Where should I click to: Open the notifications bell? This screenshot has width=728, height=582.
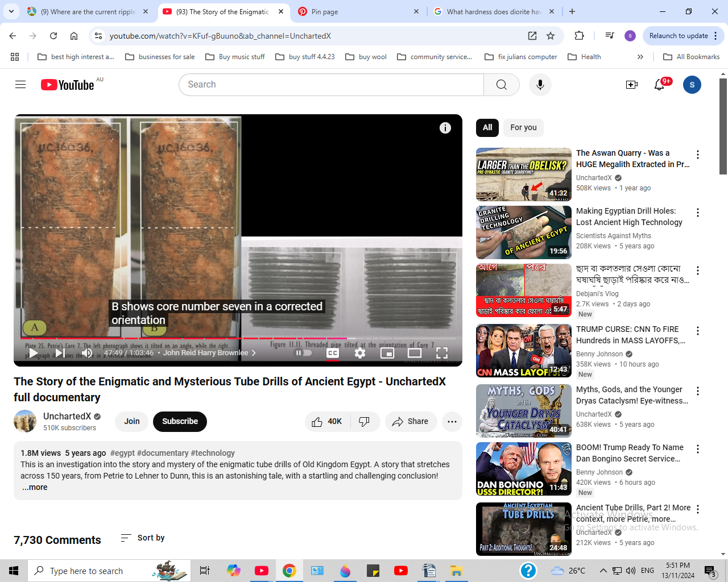pos(659,85)
